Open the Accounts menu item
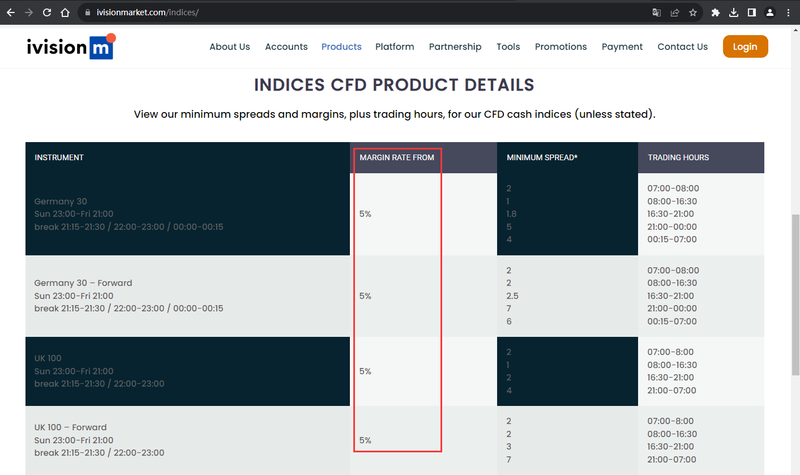 point(286,46)
